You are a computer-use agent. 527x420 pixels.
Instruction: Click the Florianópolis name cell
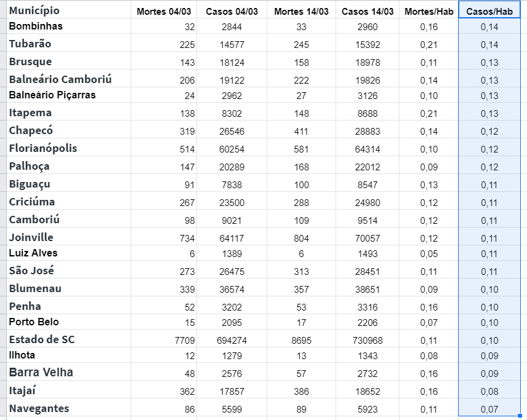click(68, 147)
